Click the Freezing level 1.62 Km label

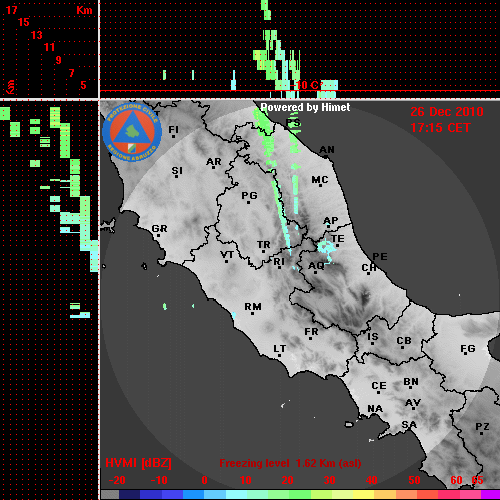point(290,463)
